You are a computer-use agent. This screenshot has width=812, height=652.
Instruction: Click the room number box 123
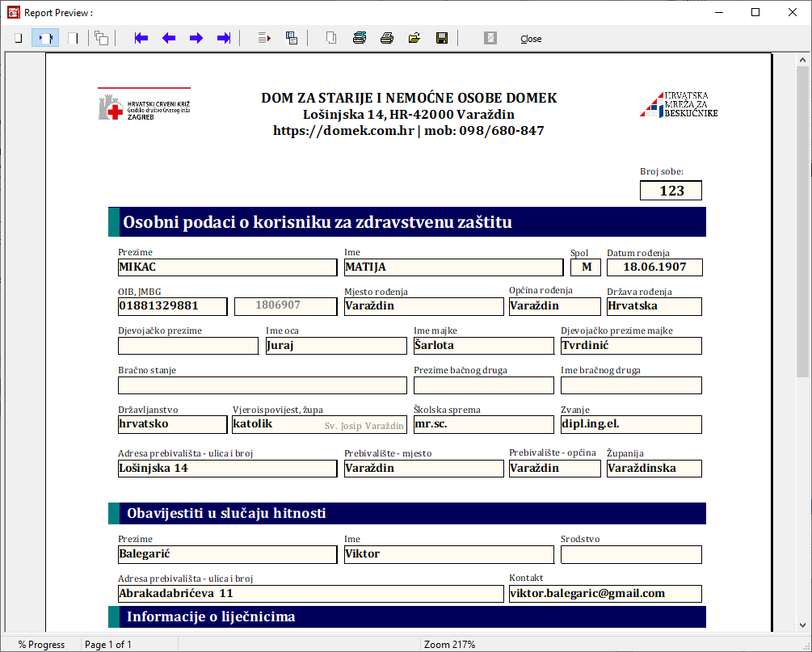[671, 191]
